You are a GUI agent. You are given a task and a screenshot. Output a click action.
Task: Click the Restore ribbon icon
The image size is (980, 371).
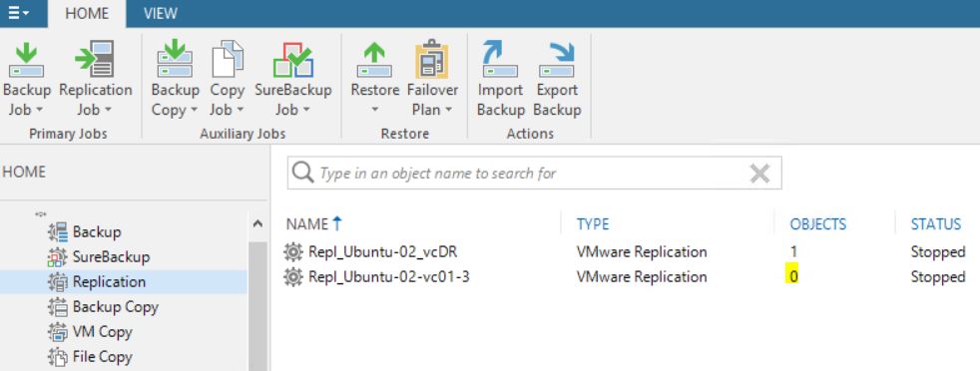click(x=374, y=60)
